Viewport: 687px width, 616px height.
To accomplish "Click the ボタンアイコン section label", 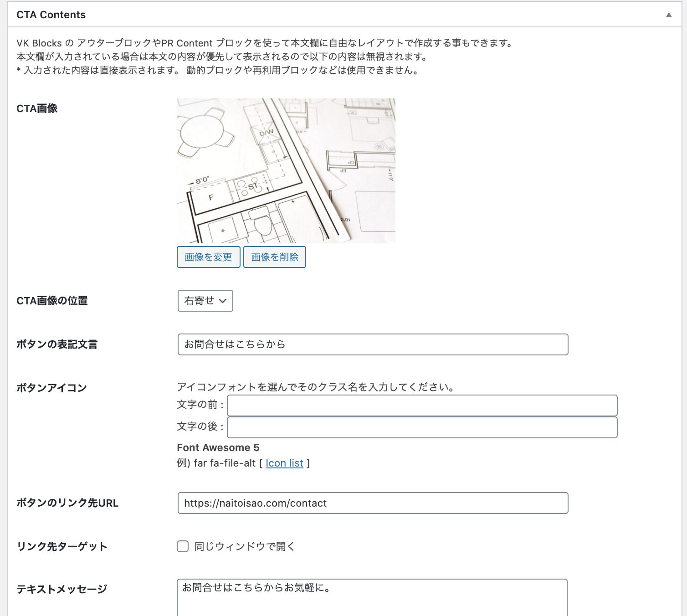I will [51, 388].
